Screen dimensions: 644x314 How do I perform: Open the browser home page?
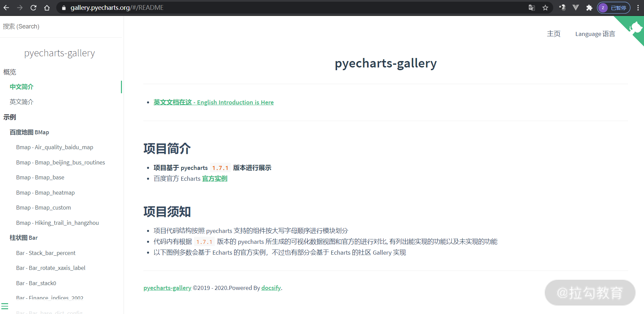pyautogui.click(x=47, y=7)
